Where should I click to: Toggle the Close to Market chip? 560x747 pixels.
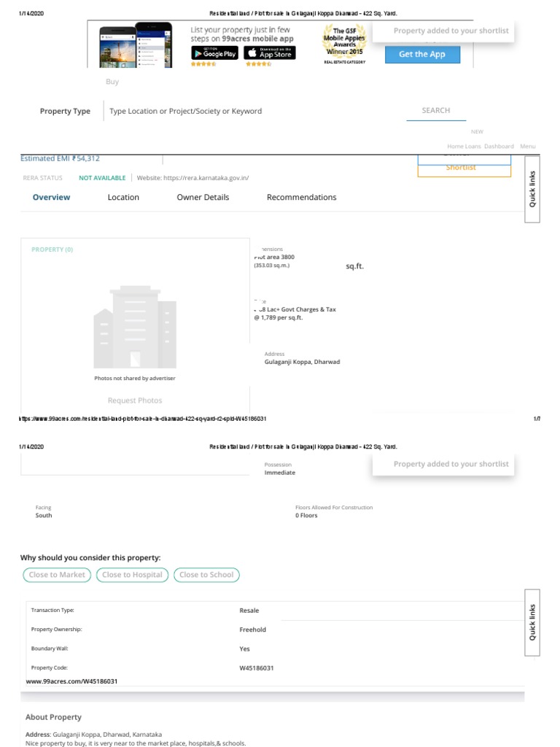(x=57, y=575)
